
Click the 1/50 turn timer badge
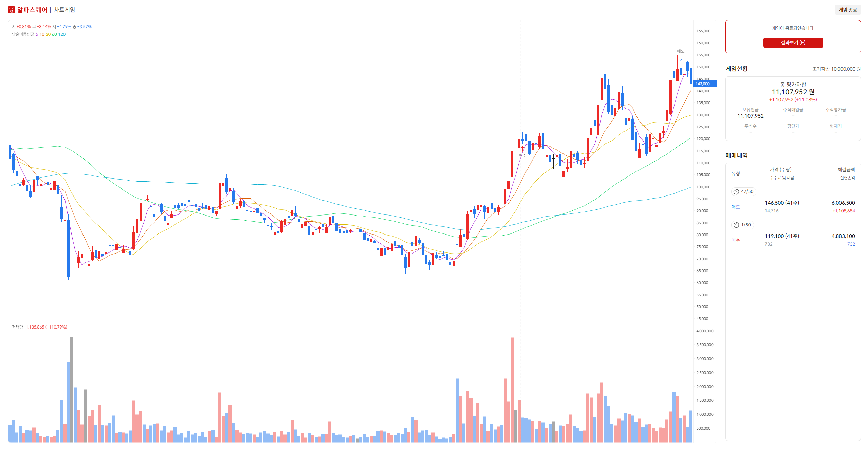[742, 225]
